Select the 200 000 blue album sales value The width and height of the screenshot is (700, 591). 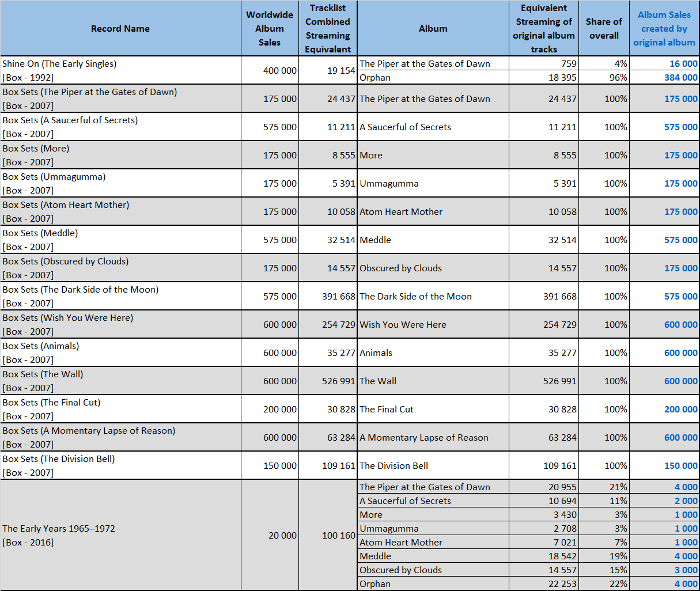point(664,409)
